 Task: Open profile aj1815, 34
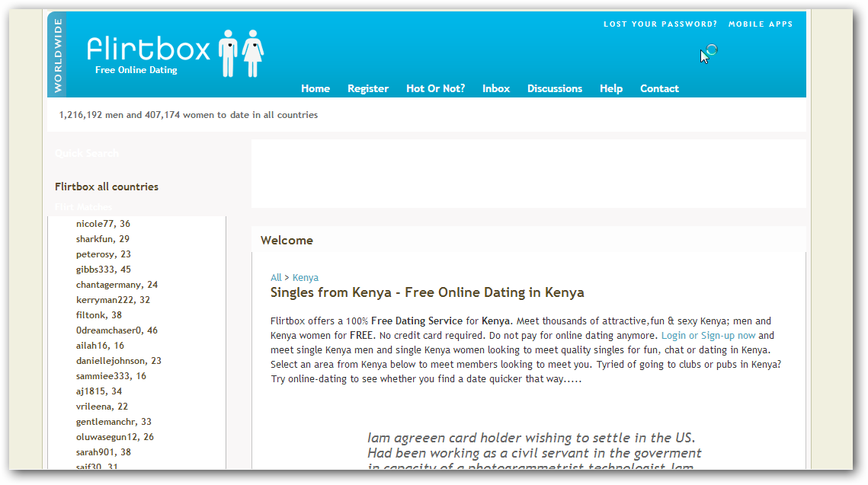[98, 391]
